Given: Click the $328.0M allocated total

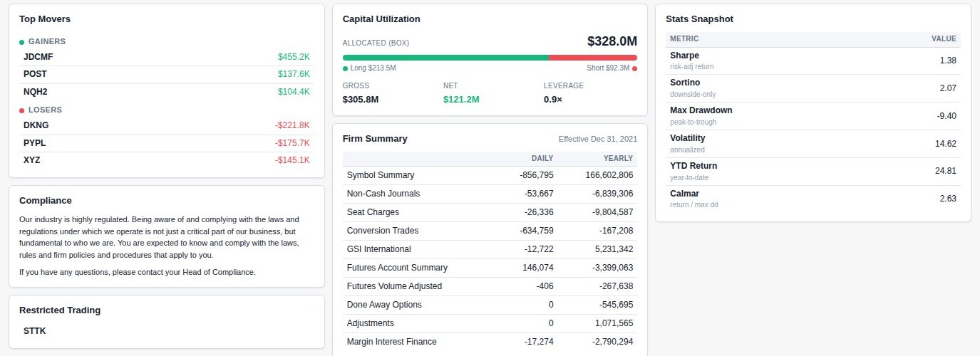Looking at the screenshot, I should 612,41.
